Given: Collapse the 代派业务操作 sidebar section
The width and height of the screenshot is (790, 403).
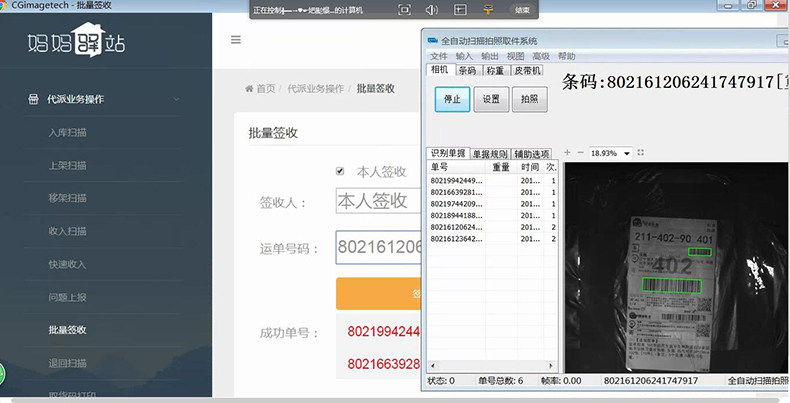Looking at the screenshot, I should click(176, 99).
